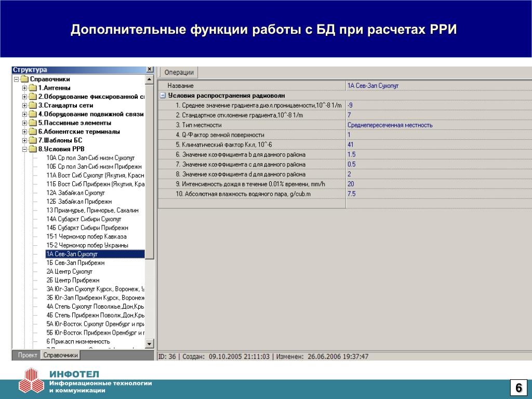Click rain intensity value 20

click(439, 184)
